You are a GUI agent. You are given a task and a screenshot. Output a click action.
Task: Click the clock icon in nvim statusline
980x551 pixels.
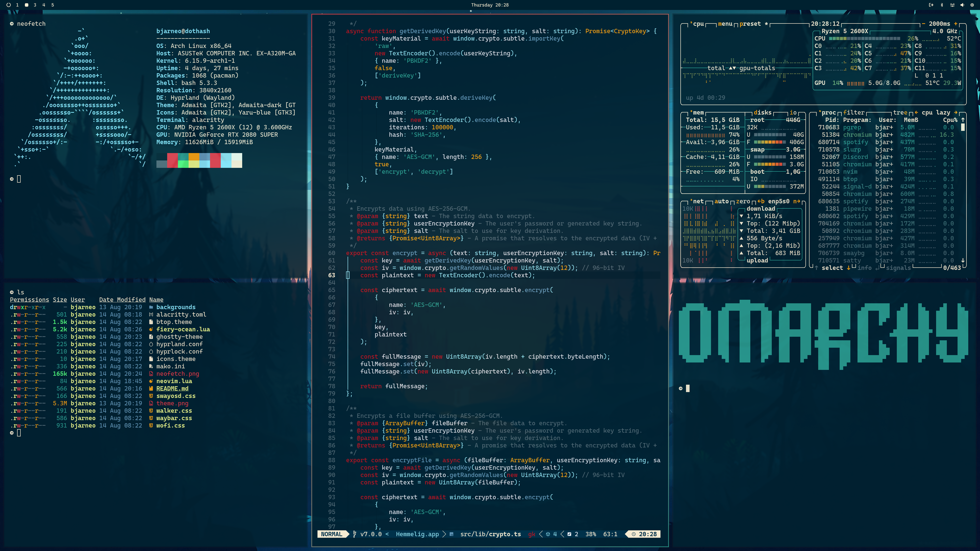click(633, 534)
